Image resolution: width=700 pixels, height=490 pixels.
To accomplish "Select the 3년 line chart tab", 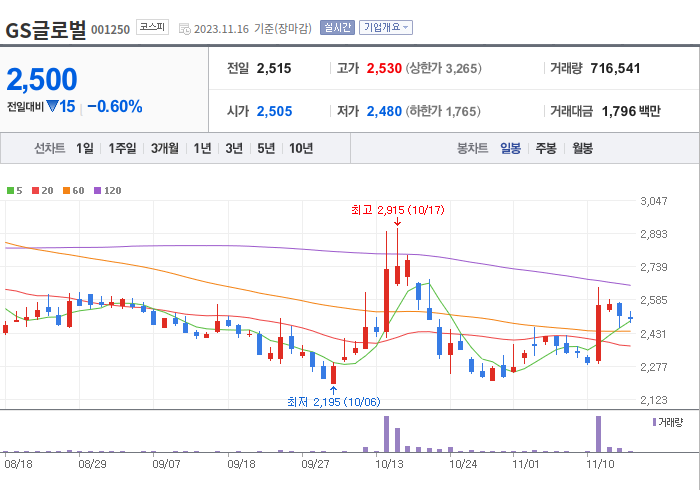I will point(234,148).
